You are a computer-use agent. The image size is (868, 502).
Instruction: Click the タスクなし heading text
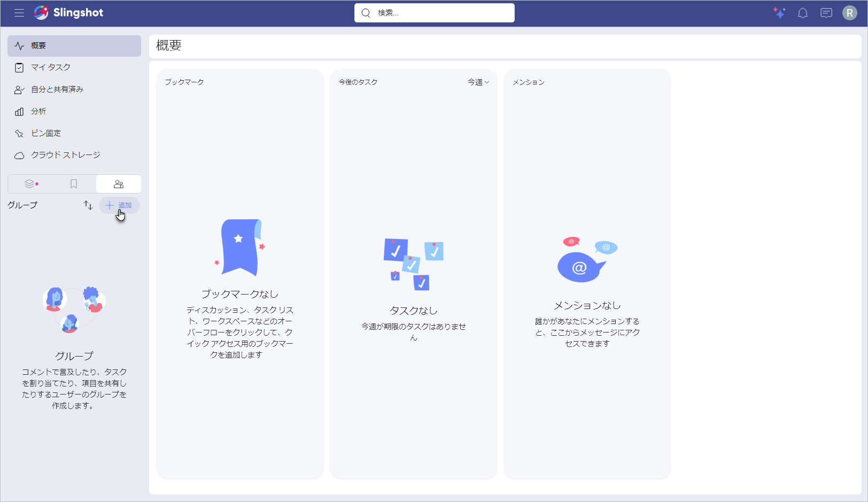click(x=413, y=311)
